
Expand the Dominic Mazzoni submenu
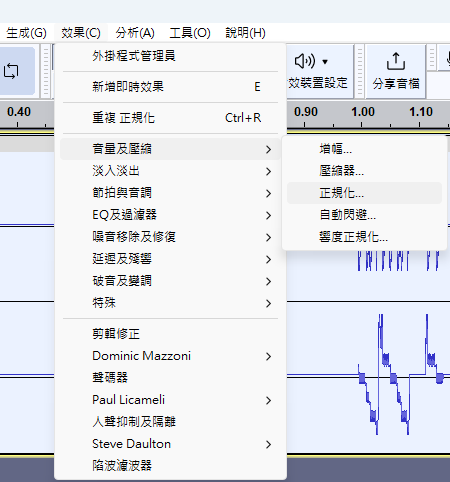point(170,356)
